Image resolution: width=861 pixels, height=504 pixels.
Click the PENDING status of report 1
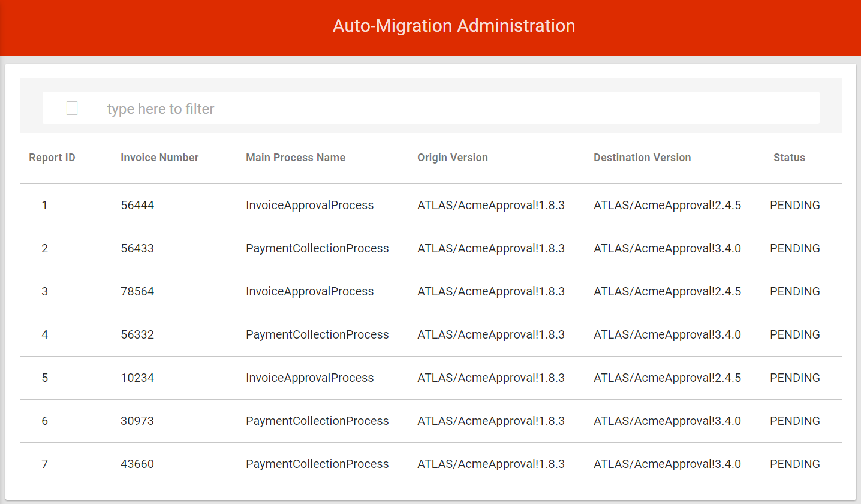(x=794, y=205)
